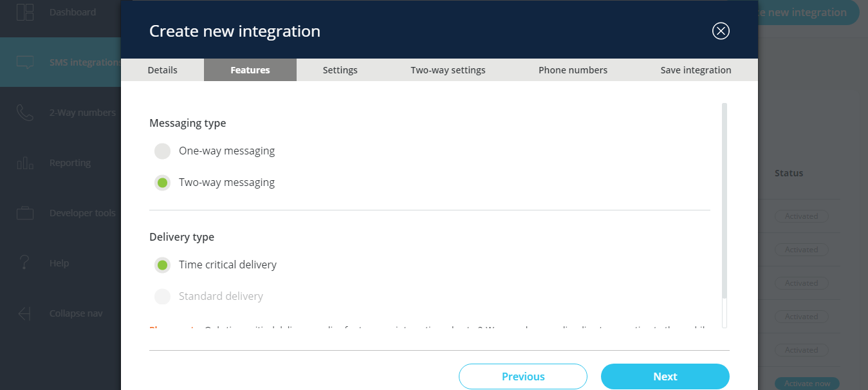Image resolution: width=868 pixels, height=390 pixels.
Task: Open 2-Way numbers sidebar item
Action: pos(82,113)
